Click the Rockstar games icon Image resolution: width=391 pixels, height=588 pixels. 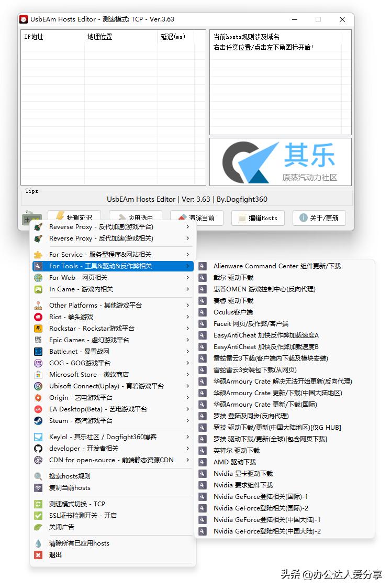pyautogui.click(x=38, y=329)
